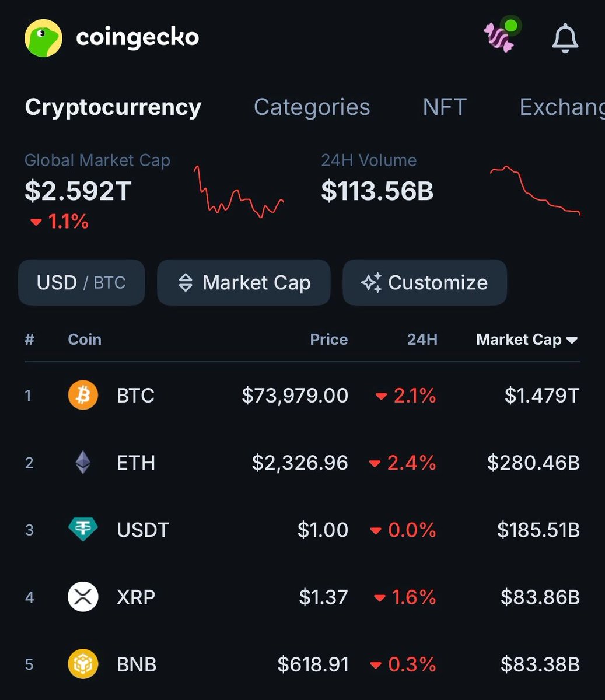Tap the CoinGecko gecko logo
The width and height of the screenshot is (605, 700).
pyautogui.click(x=43, y=38)
